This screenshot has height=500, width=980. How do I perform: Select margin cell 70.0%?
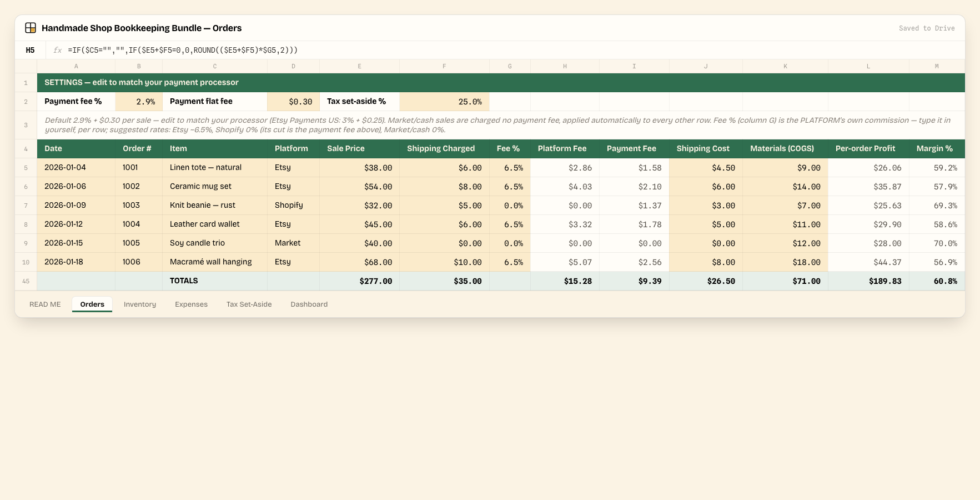pos(937,243)
